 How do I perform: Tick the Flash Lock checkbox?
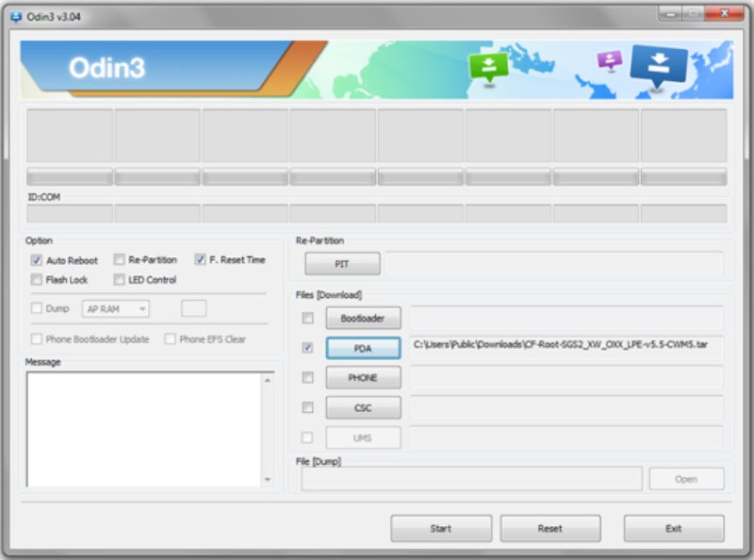tap(37, 280)
